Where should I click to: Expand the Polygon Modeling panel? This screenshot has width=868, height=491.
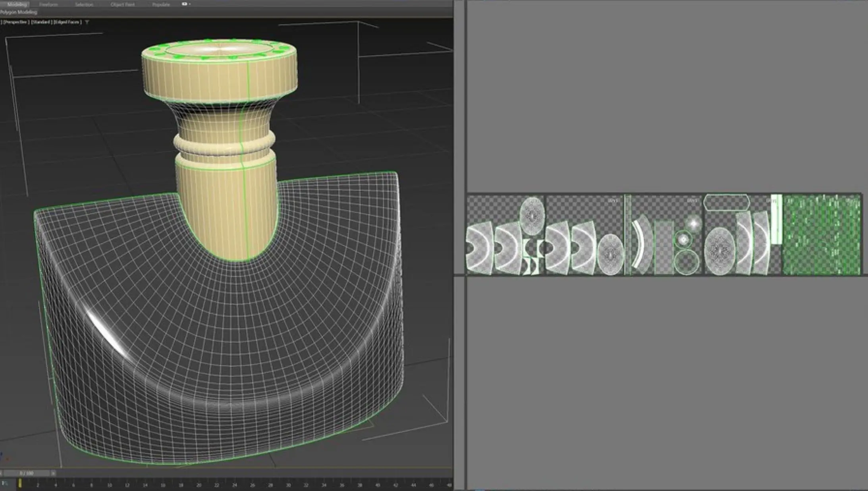[19, 12]
